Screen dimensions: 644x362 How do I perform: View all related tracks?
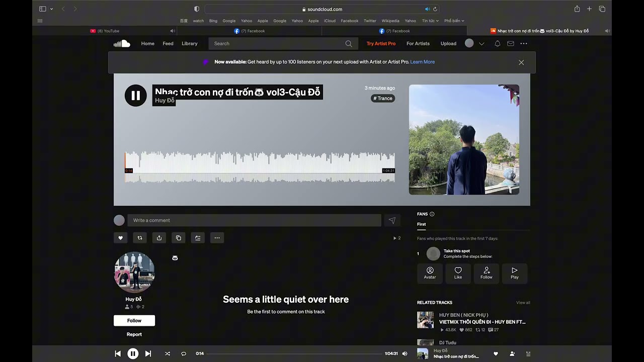click(x=523, y=303)
